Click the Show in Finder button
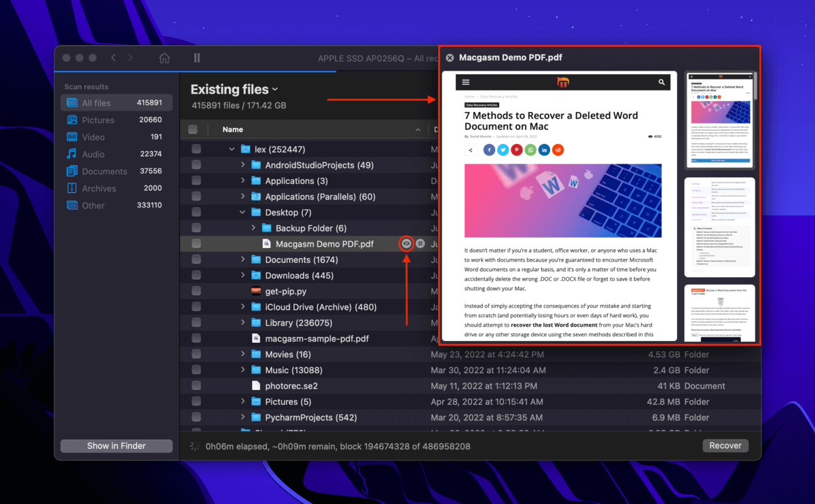 tap(117, 446)
